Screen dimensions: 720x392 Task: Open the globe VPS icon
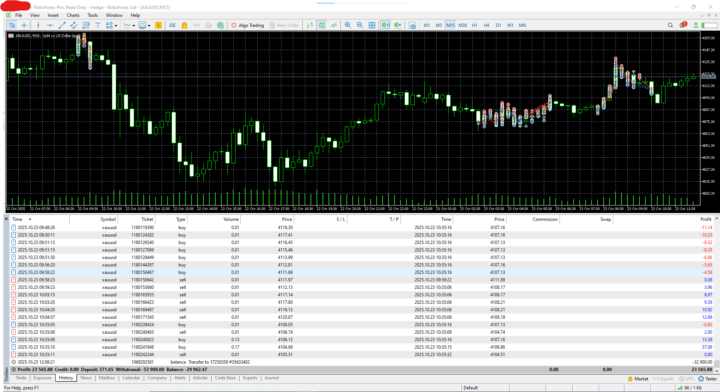point(220,25)
